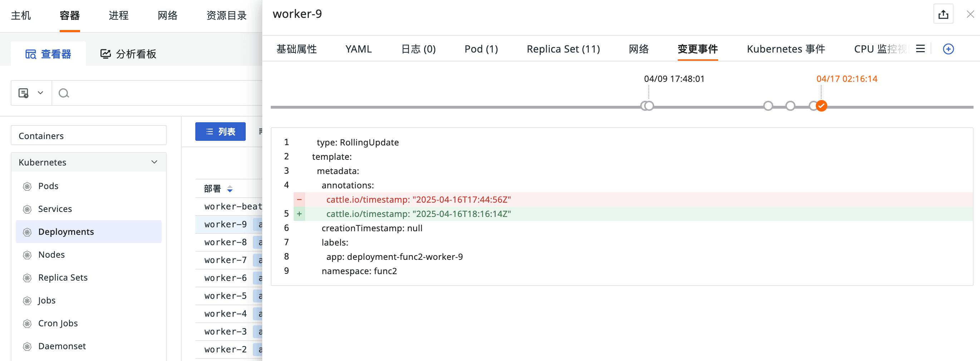Screen dimensions: 980x361
Task: Click the add tab plus icon
Action: coord(948,49)
